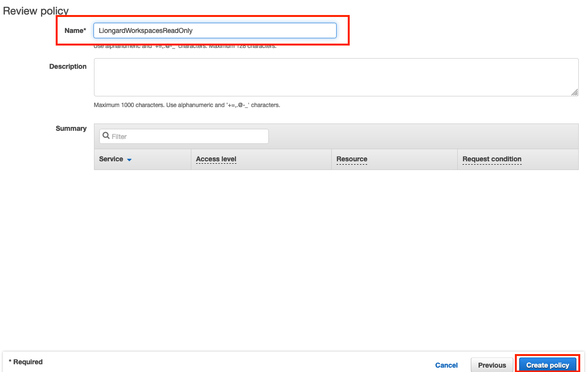Click the '* Required' footer note

26,362
